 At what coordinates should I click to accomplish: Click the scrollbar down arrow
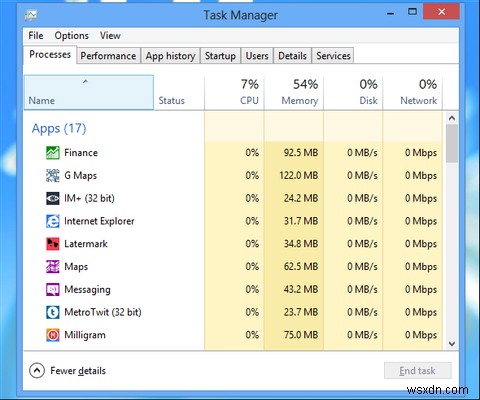click(452, 344)
